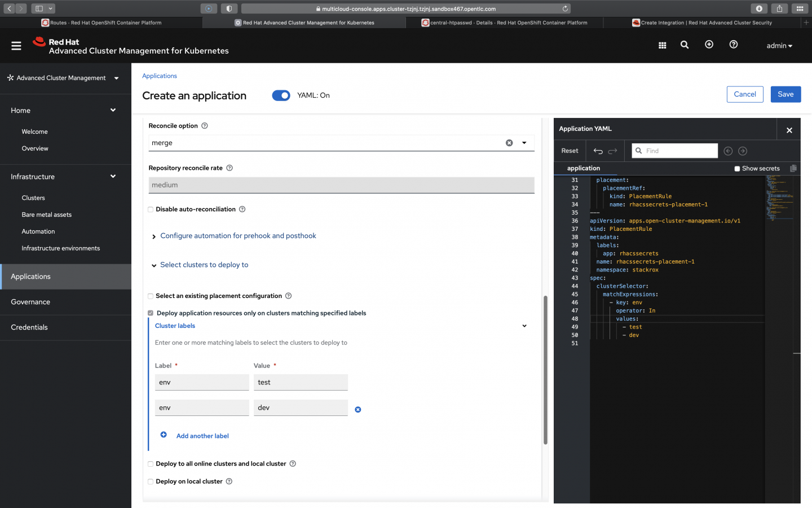Copy YAML to clipboard icon

coord(793,168)
